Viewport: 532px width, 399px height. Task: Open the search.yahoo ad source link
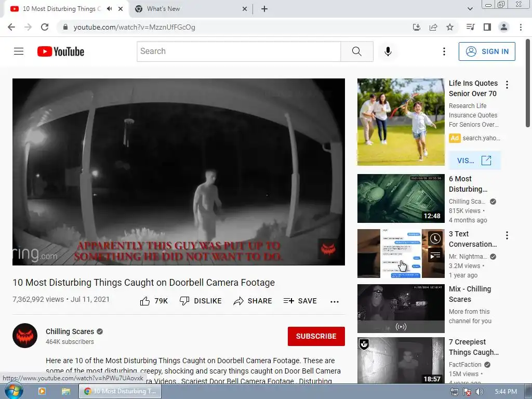tap(481, 138)
